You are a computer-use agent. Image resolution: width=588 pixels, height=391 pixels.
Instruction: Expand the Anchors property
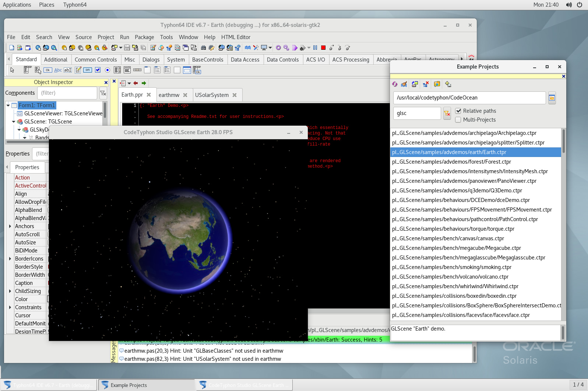pyautogui.click(x=10, y=226)
